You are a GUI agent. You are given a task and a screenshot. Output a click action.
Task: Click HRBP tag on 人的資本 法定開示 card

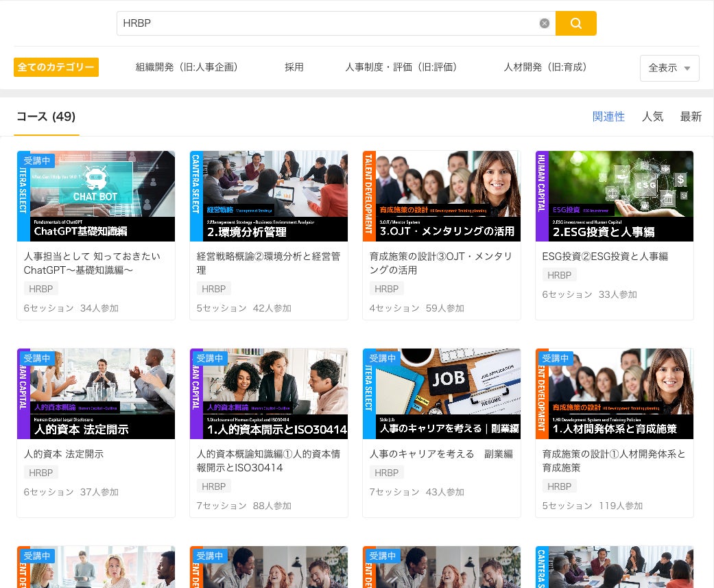pos(41,473)
